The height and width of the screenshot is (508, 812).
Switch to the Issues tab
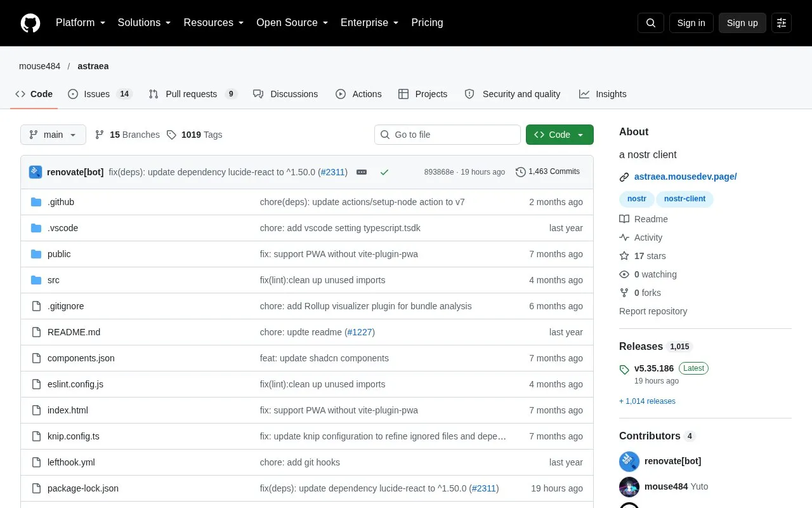[100, 94]
